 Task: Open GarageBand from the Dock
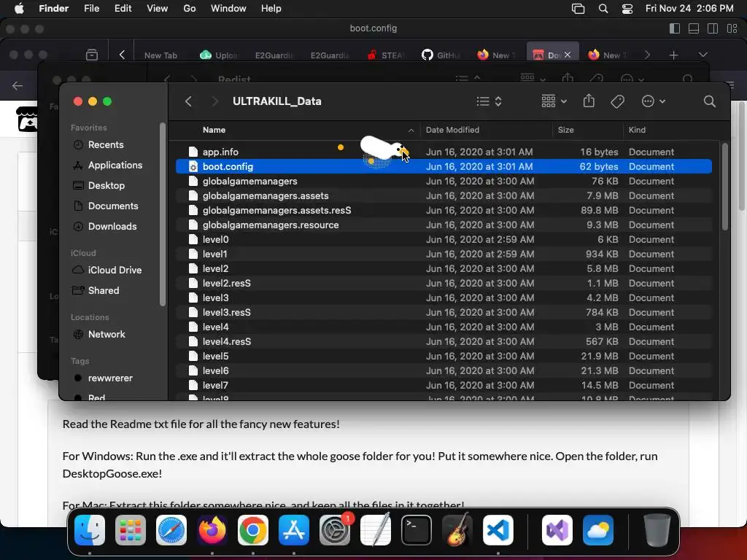457,530
